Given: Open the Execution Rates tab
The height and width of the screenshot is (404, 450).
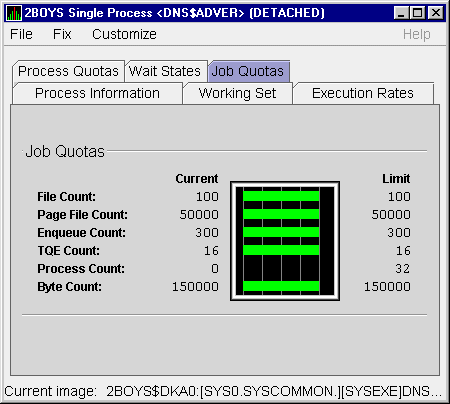Looking at the screenshot, I should point(363,93).
